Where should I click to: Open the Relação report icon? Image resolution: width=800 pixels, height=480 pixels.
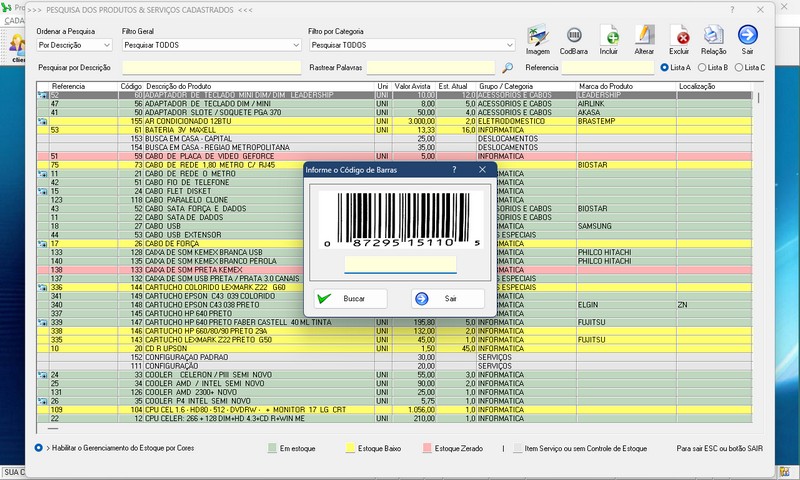tap(714, 36)
